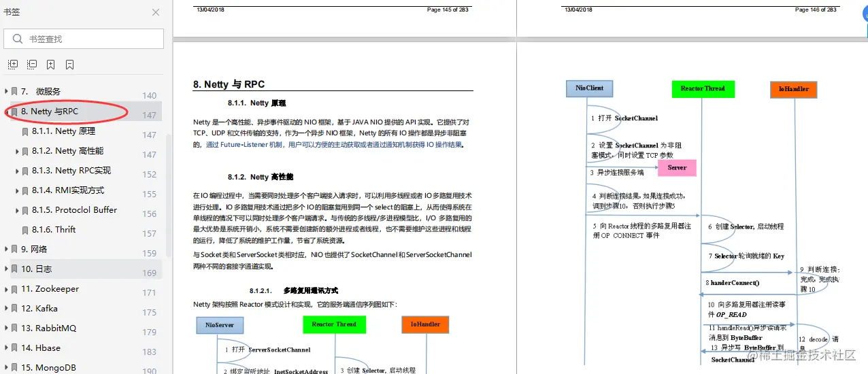Click page number 156 for Protoclol Buffer
Screen dimensions: 868x374
(150, 214)
